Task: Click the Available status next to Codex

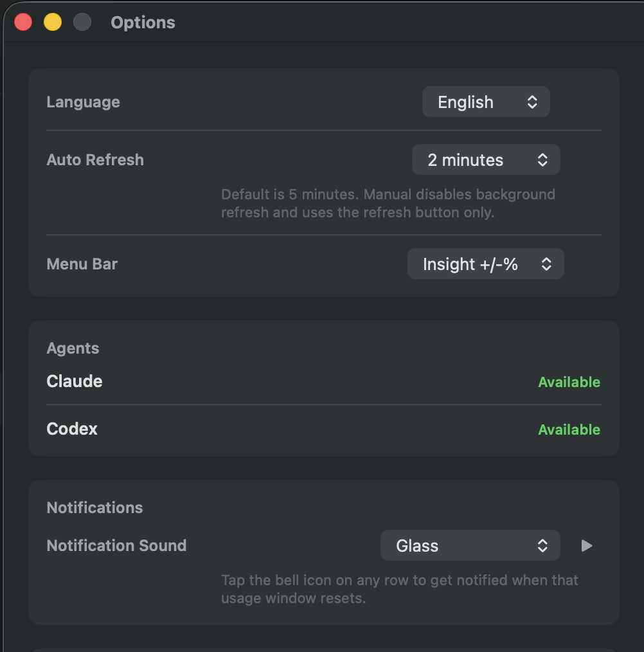Action: point(569,430)
